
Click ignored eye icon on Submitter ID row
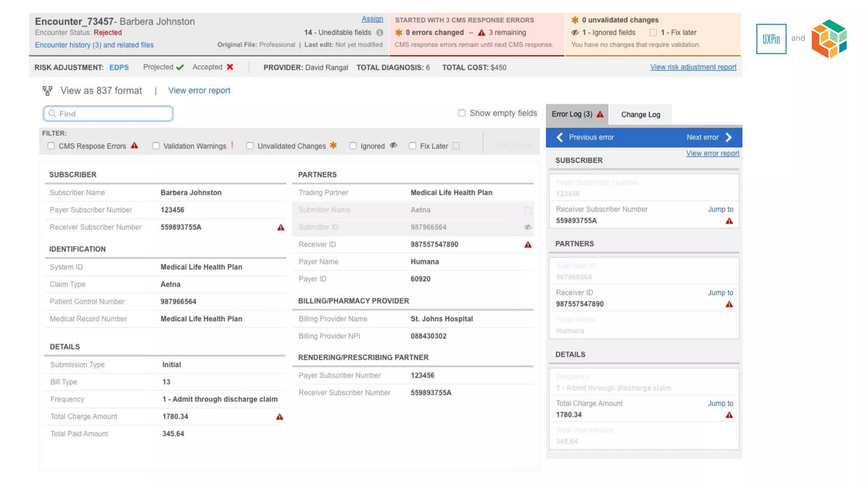[x=528, y=227]
